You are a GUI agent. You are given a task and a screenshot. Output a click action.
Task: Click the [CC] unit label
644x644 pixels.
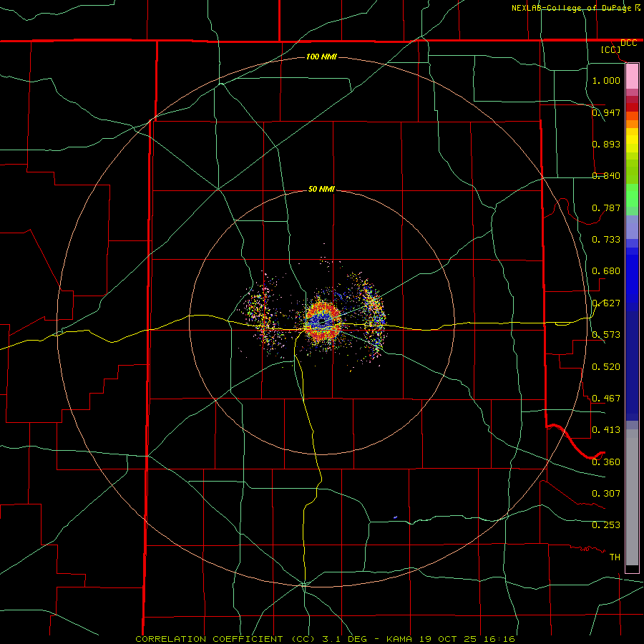pos(611,50)
